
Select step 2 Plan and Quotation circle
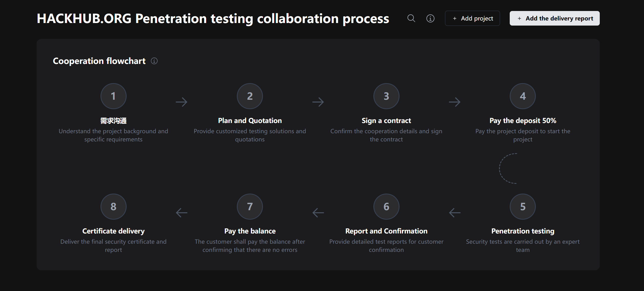250,96
